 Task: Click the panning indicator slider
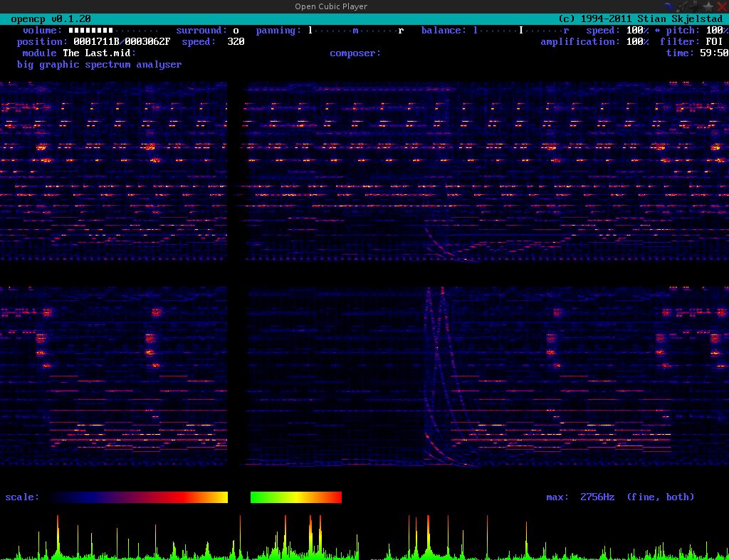[x=356, y=30]
